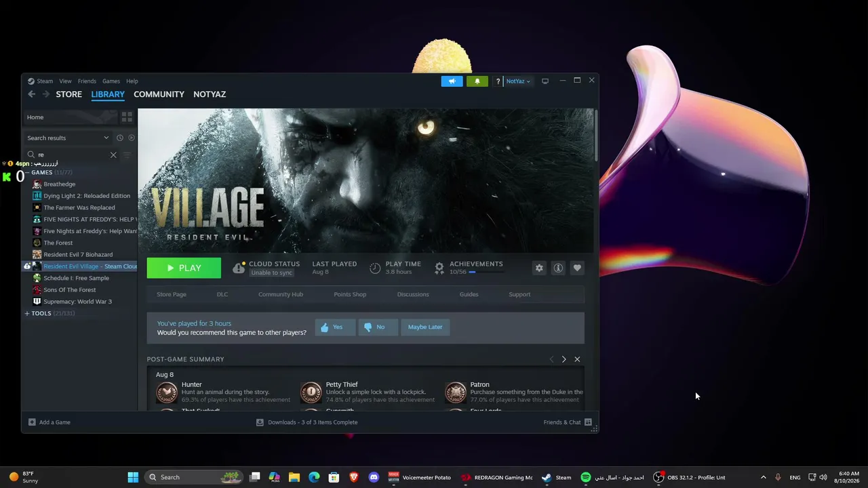Open the NOTYAZ profile tab
This screenshot has width=868, height=488.
coord(210,94)
